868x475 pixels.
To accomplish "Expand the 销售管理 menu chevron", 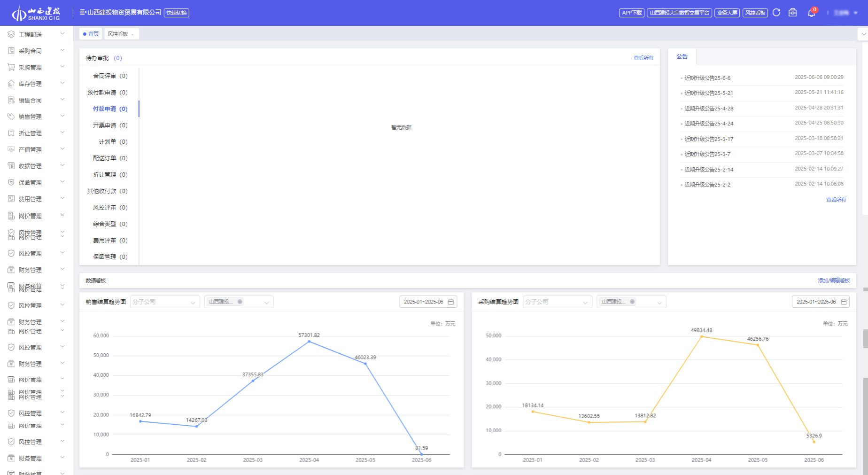I will [62, 116].
